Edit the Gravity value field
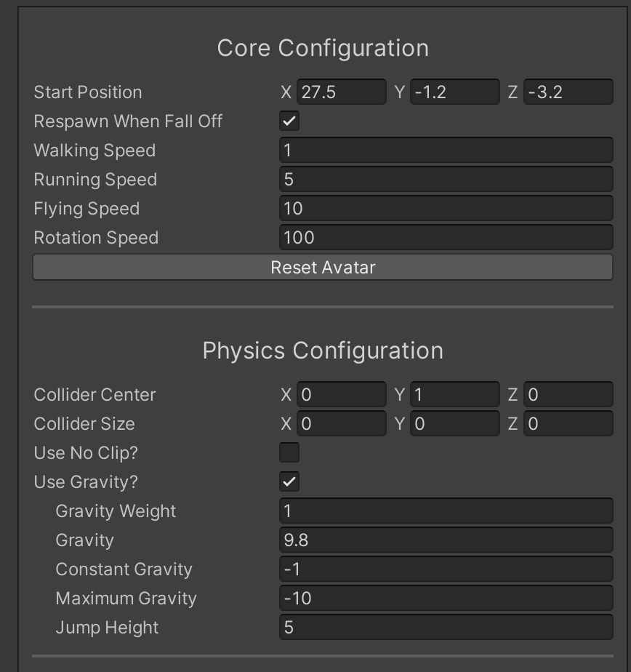Image resolution: width=631 pixels, height=672 pixels. [446, 540]
